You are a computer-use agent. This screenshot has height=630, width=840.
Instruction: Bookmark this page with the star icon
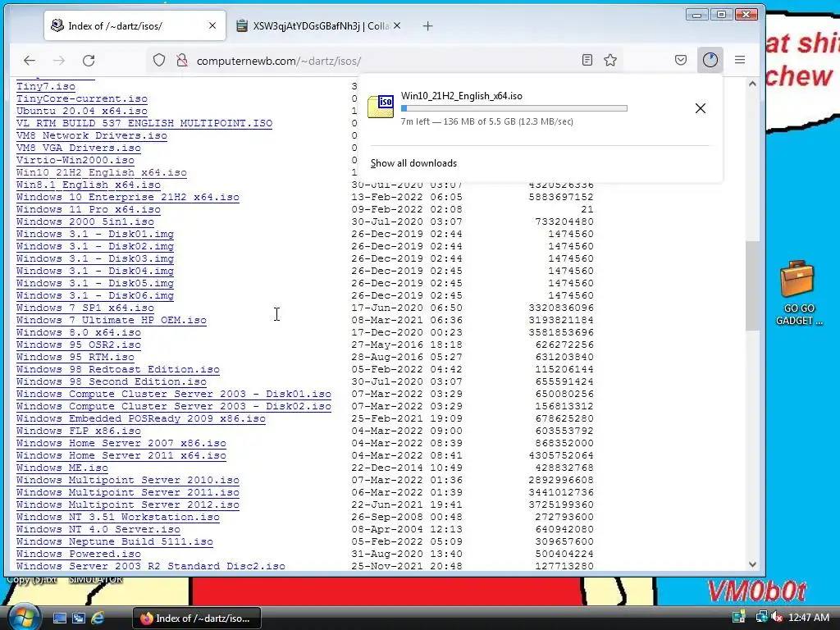point(610,60)
